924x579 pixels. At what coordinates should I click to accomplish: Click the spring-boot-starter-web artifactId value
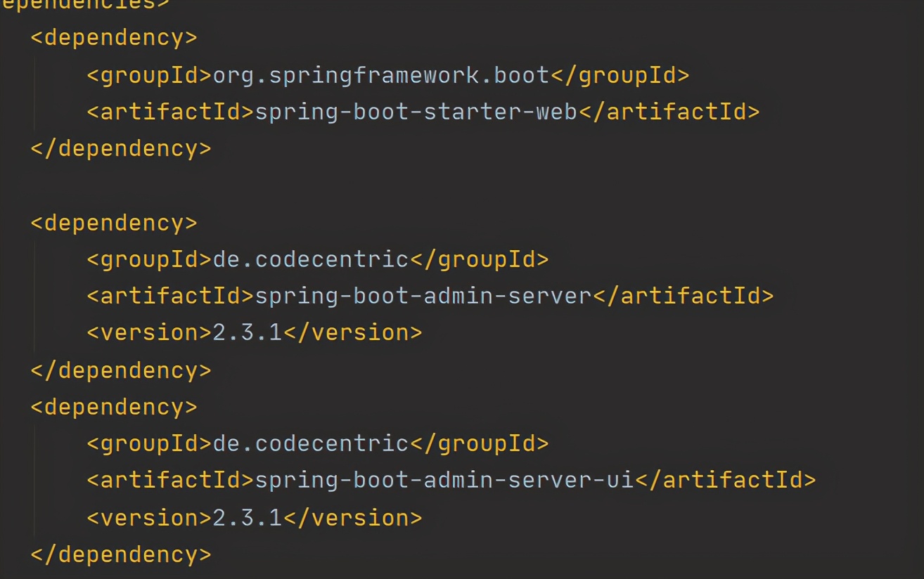click(x=416, y=112)
